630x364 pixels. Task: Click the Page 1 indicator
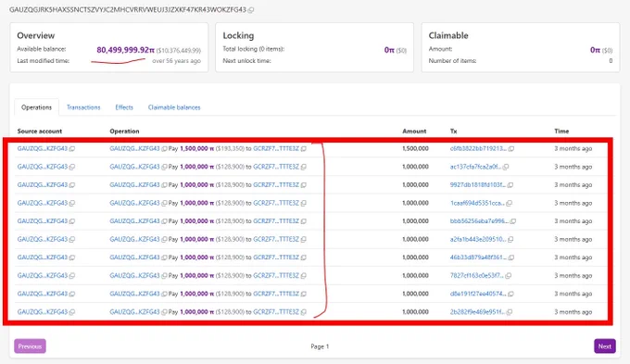click(x=320, y=346)
